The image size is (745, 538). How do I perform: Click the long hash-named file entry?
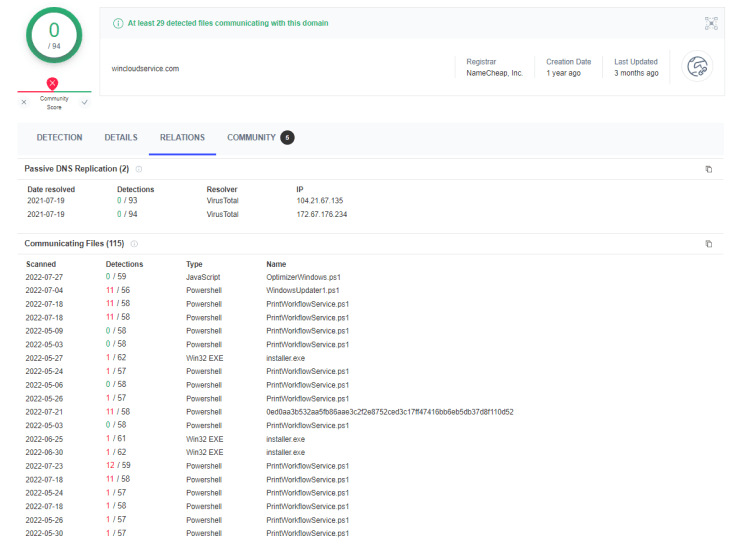pyautogui.click(x=389, y=412)
